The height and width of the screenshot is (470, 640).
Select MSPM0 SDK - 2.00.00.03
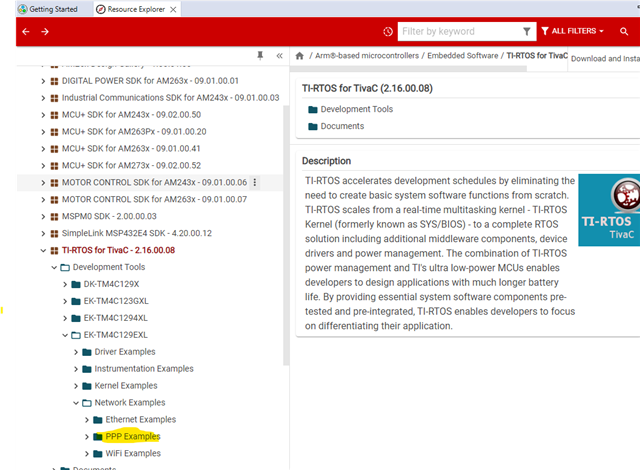click(x=109, y=217)
